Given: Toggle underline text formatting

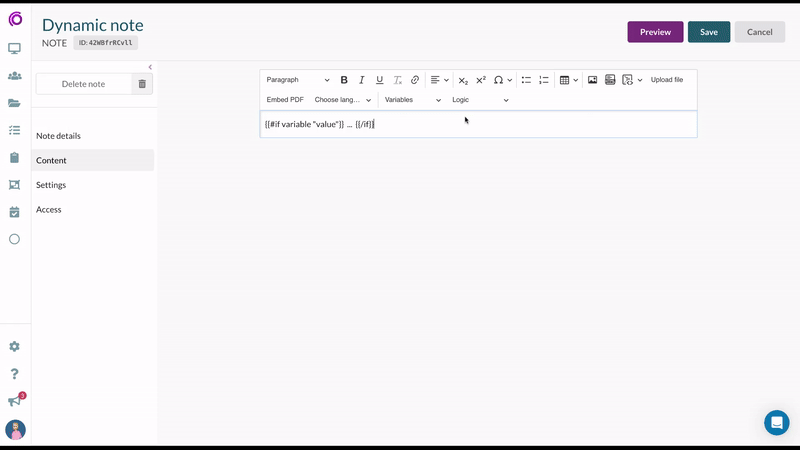Looking at the screenshot, I should (380, 80).
